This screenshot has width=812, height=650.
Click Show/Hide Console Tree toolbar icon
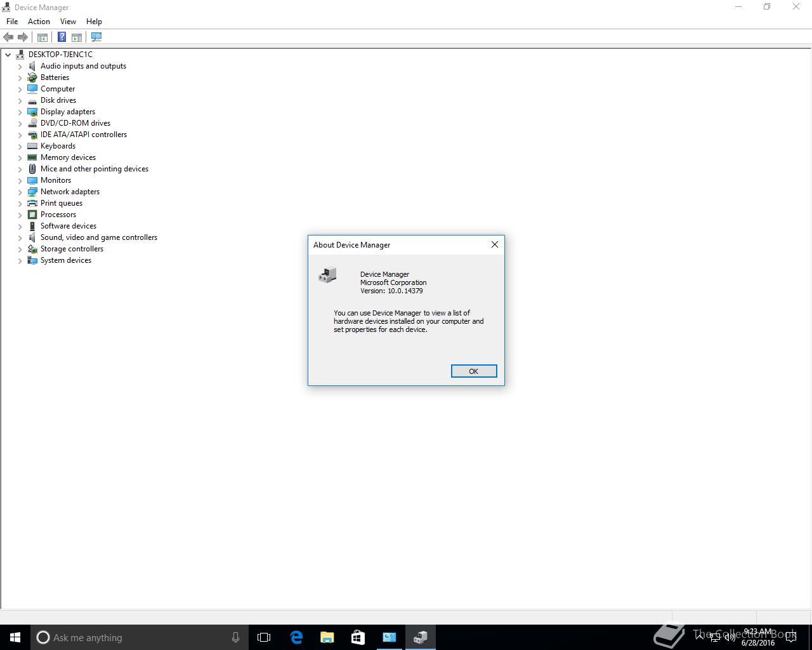(x=43, y=37)
